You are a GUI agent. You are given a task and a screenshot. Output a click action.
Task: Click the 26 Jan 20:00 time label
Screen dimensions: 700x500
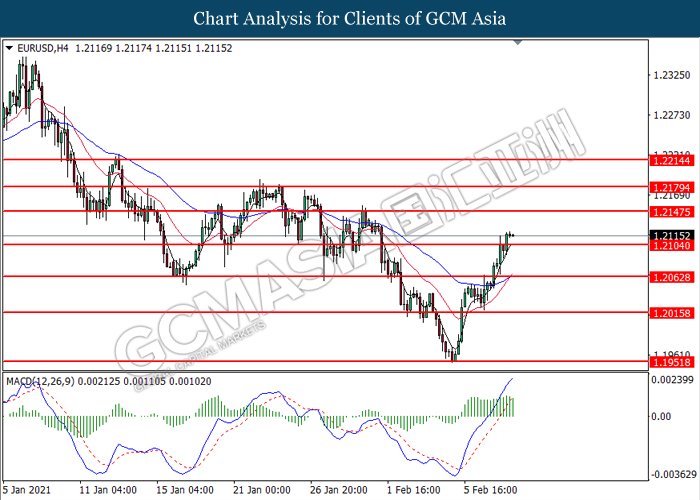(339, 490)
